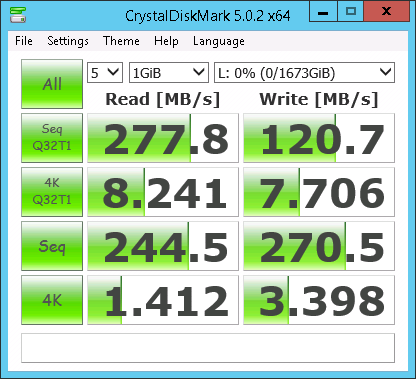Open the drive selector L: 0% (0/1673GiB)
The height and width of the screenshot is (379, 416).
tap(304, 72)
